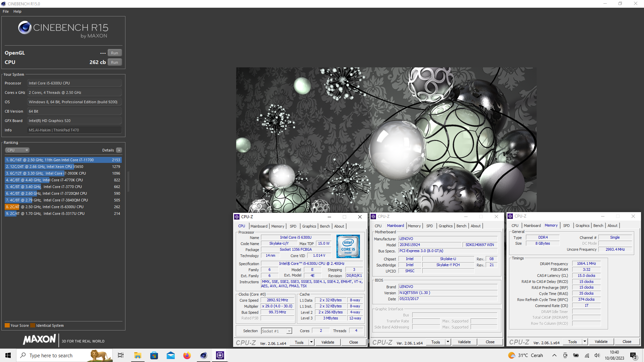Open the CPU ranking type dropdown
The width and height of the screenshot is (644, 362).
17,150
